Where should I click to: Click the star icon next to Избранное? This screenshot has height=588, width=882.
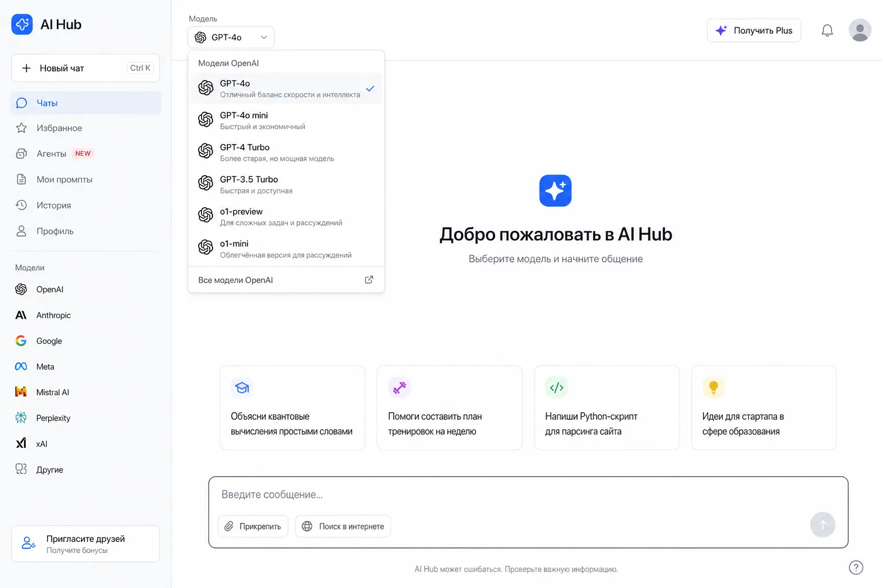(21, 128)
